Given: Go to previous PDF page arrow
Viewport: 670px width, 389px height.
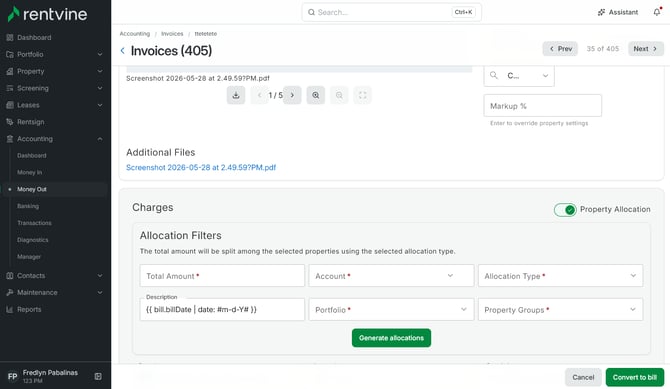Looking at the screenshot, I should click(259, 95).
